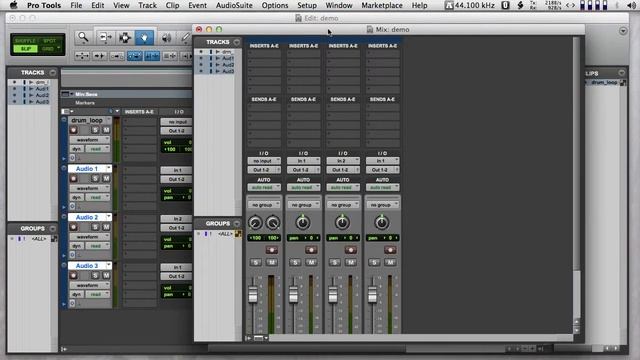Select the ALL group row in Edit window

tap(33, 239)
